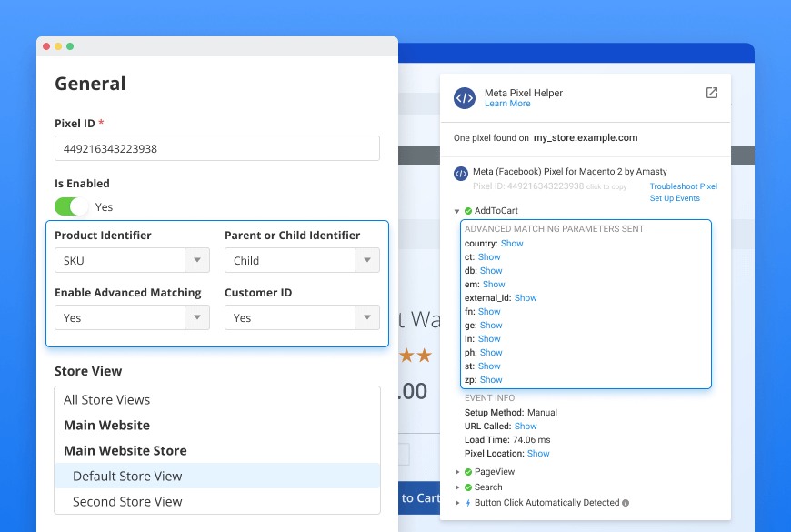Open the external link icon in panel header
This screenshot has width=791, height=532.
711,93
